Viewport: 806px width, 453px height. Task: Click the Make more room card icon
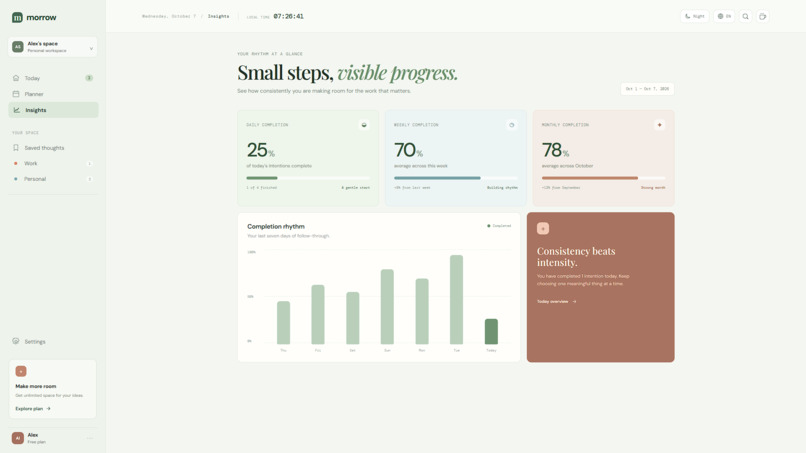pyautogui.click(x=21, y=371)
